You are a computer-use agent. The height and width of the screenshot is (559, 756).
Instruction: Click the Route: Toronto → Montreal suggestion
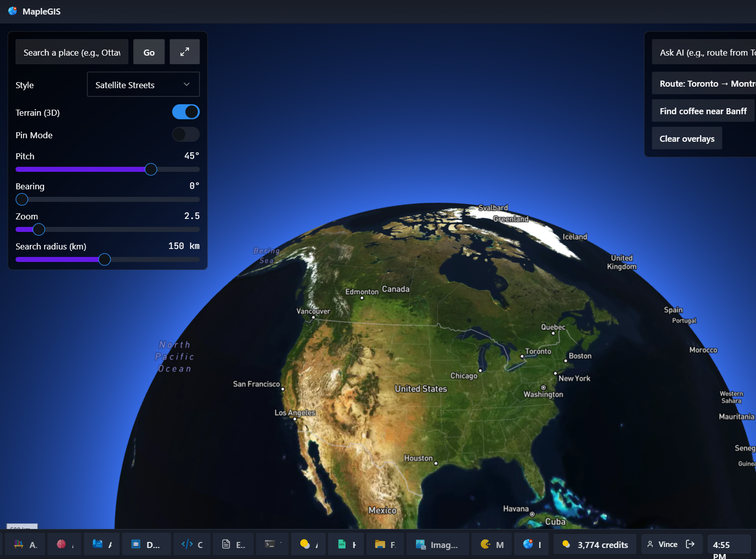(704, 83)
